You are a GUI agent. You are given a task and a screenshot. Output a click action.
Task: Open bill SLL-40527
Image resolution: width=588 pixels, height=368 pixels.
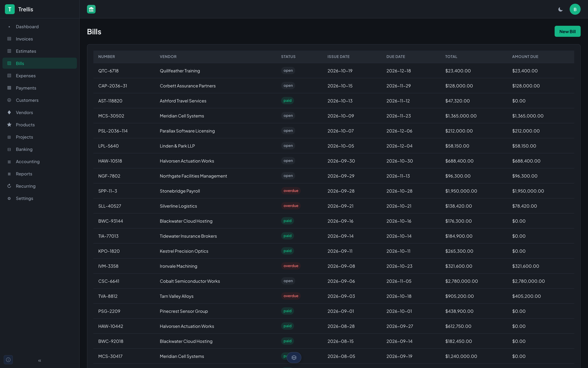[x=110, y=206]
